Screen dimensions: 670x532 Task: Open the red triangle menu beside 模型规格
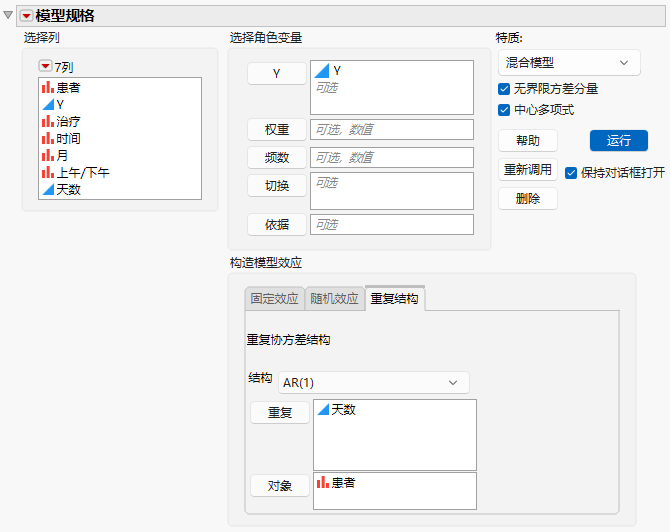26,16
